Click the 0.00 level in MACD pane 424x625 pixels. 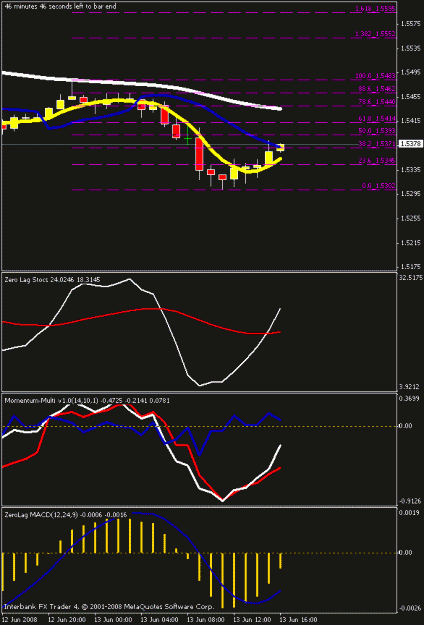tap(406, 553)
